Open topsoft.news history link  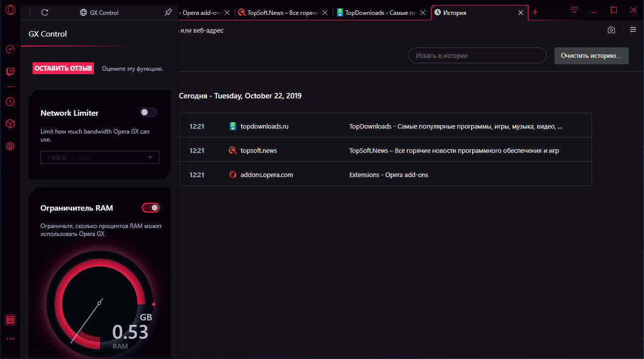click(258, 150)
